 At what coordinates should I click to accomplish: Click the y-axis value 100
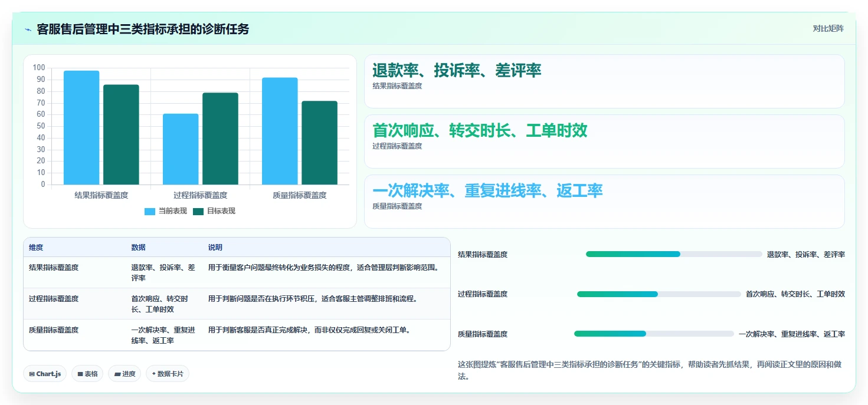click(39, 68)
